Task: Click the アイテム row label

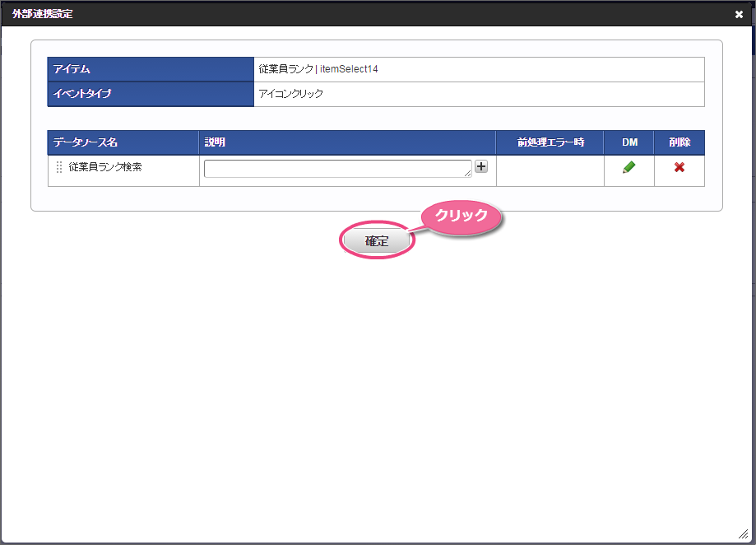Action: pyautogui.click(x=151, y=69)
